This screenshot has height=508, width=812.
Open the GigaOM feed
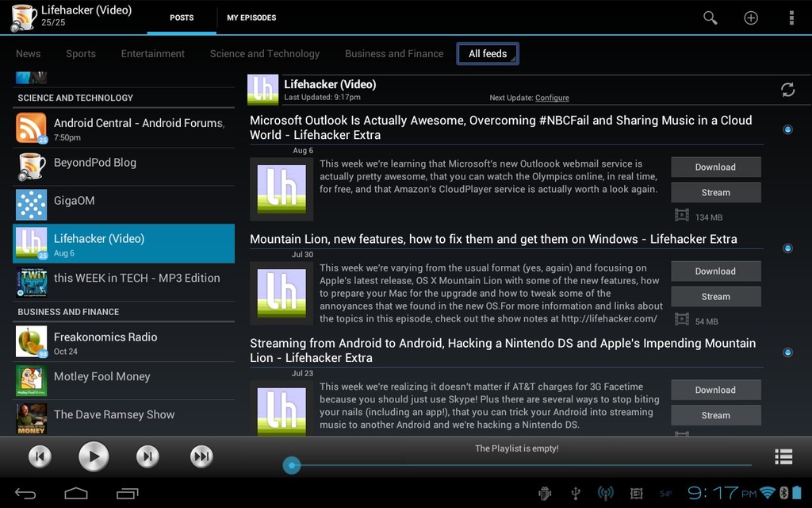124,205
